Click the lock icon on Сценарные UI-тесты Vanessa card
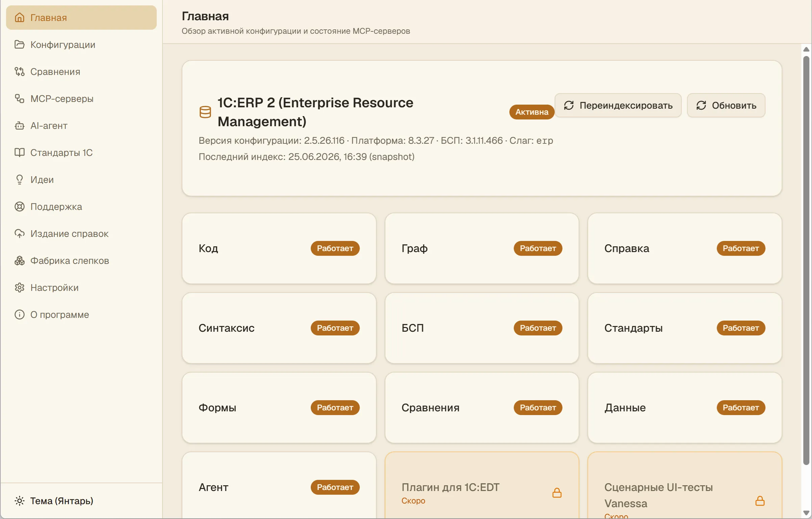 coord(760,501)
